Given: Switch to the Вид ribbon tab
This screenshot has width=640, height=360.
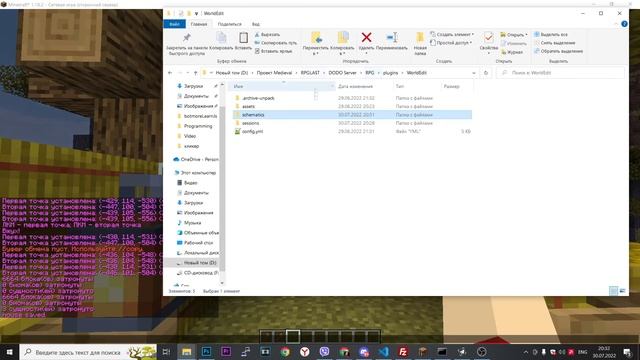Looking at the screenshot, I should (x=256, y=24).
